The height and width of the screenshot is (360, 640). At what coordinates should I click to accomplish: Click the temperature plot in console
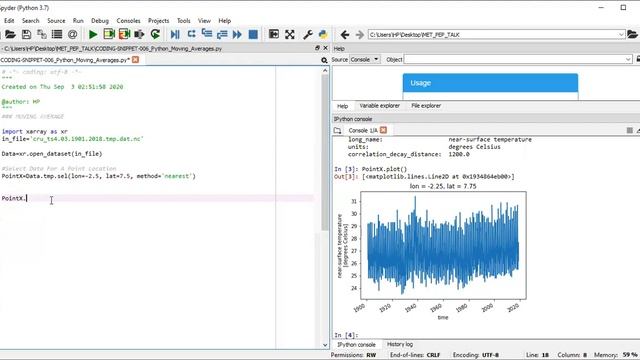[x=443, y=245]
